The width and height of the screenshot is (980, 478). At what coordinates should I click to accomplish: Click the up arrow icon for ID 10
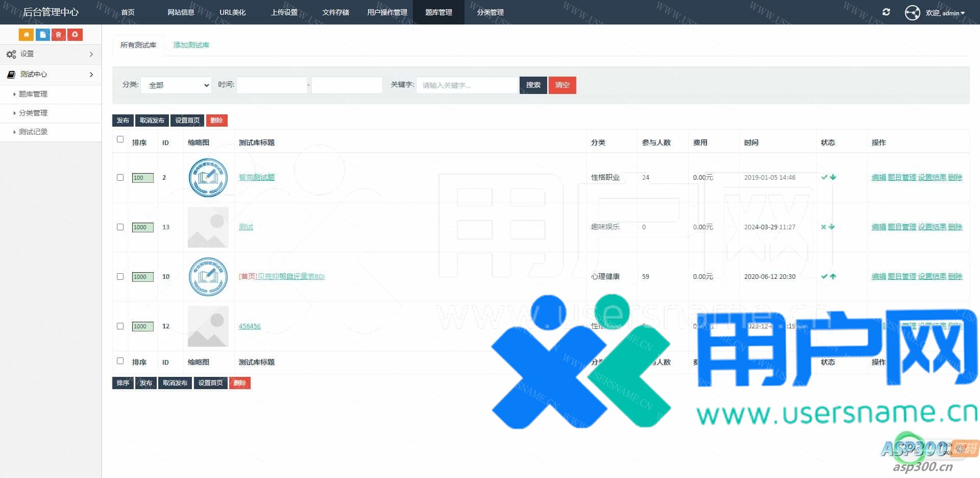(x=833, y=276)
